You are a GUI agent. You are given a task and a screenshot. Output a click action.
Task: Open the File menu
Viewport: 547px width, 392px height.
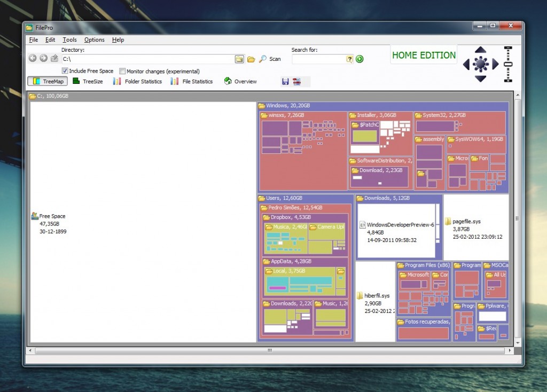point(34,40)
